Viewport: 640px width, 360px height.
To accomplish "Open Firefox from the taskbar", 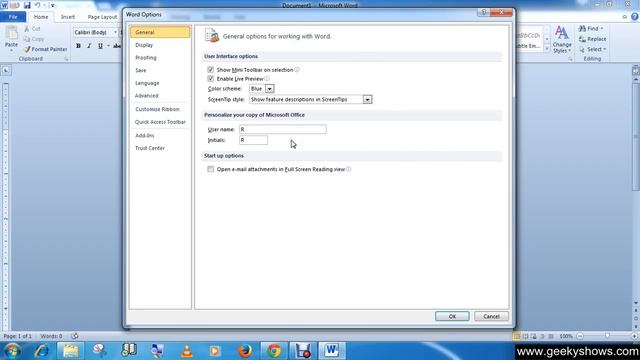I will 244,351.
